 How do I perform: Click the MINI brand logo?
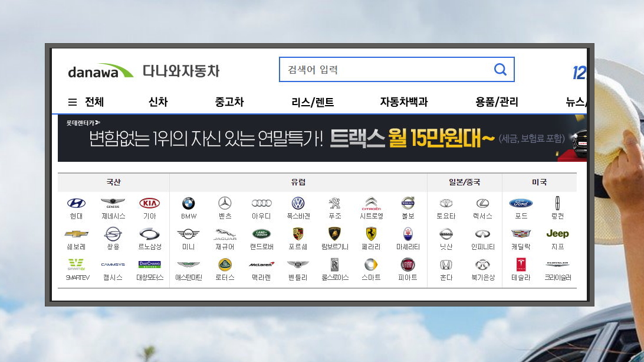coord(188,234)
